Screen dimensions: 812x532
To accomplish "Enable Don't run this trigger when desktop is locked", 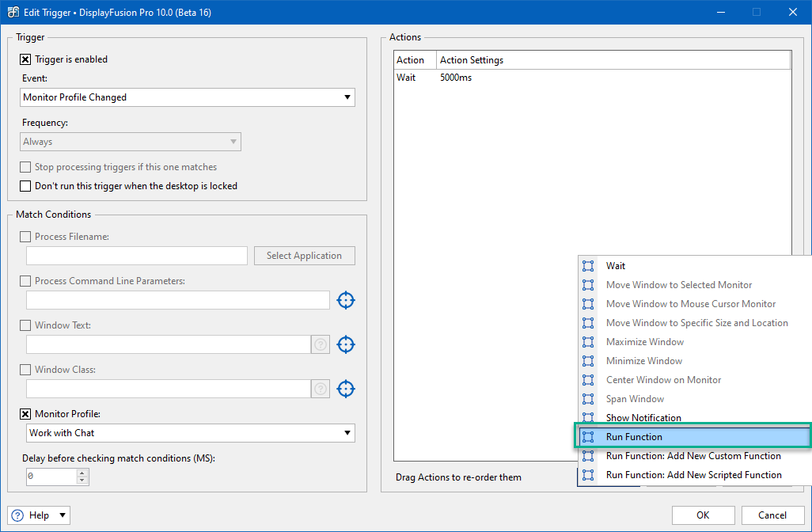I will click(25, 186).
